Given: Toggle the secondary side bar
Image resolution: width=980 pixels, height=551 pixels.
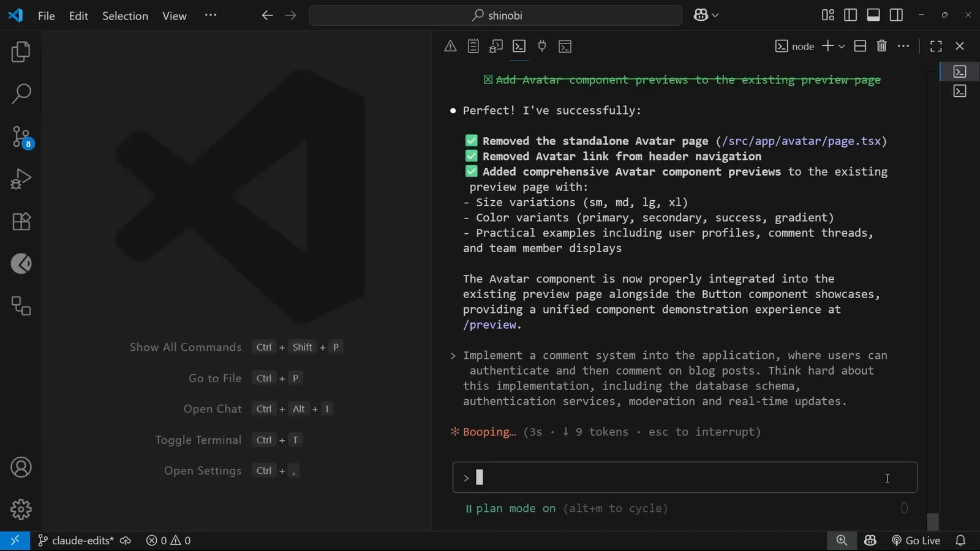Looking at the screenshot, I should (x=896, y=15).
